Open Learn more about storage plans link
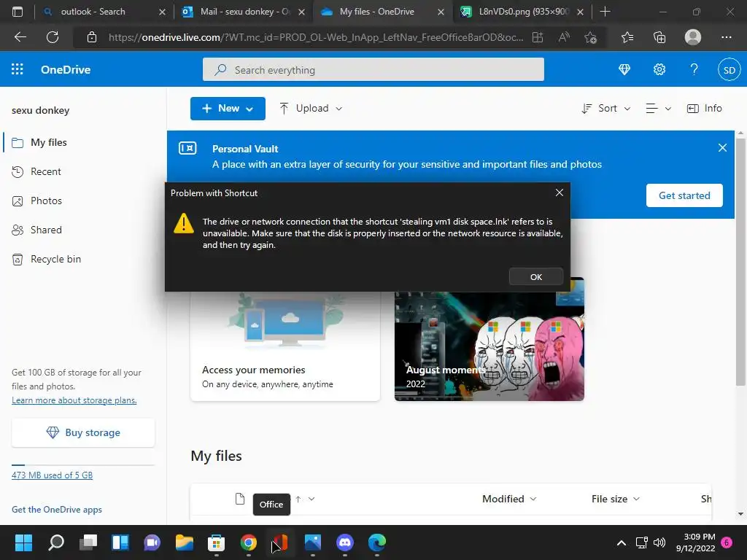The height and width of the screenshot is (560, 747). point(74,400)
